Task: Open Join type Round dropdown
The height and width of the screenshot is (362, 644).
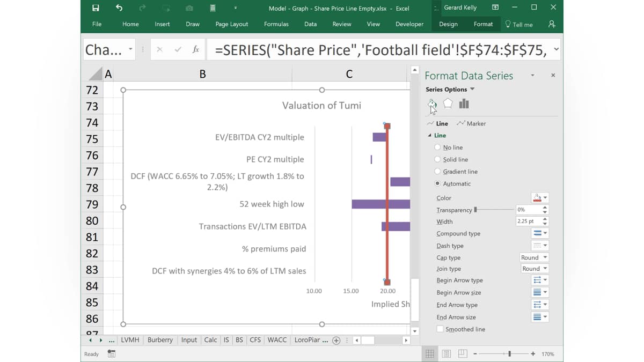Action: tap(534, 269)
